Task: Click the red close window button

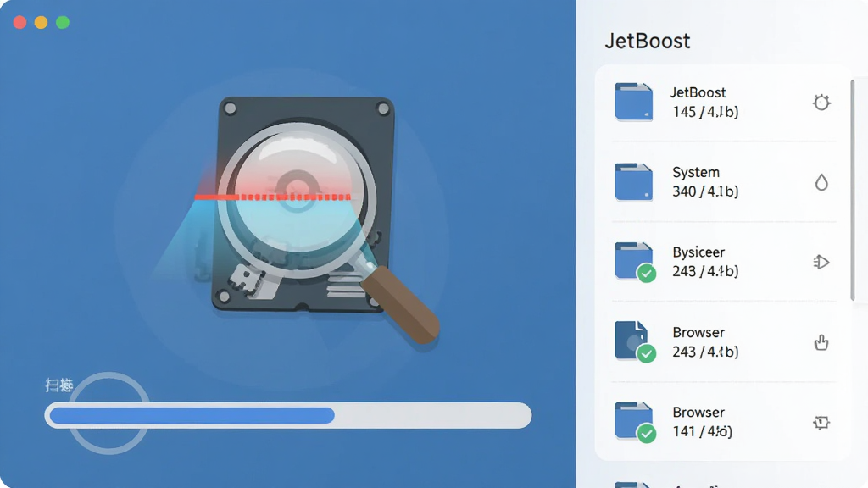Action: (x=20, y=22)
